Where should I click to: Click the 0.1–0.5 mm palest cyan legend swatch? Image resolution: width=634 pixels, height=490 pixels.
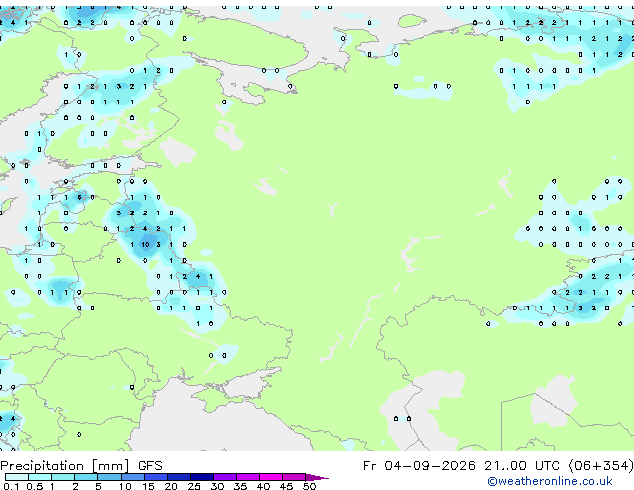[x=17, y=477]
